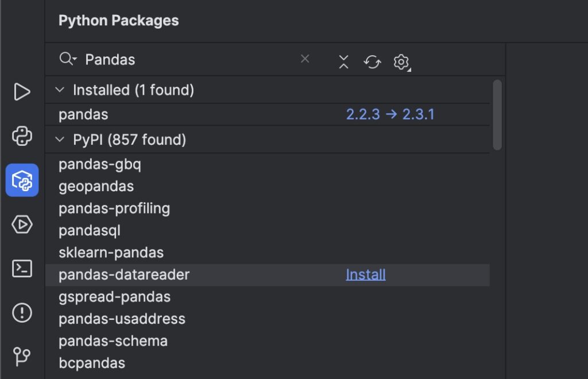Screen dimensions: 588x379
Task: Collapse the Installed (1 found) group
Action: [x=60, y=90]
